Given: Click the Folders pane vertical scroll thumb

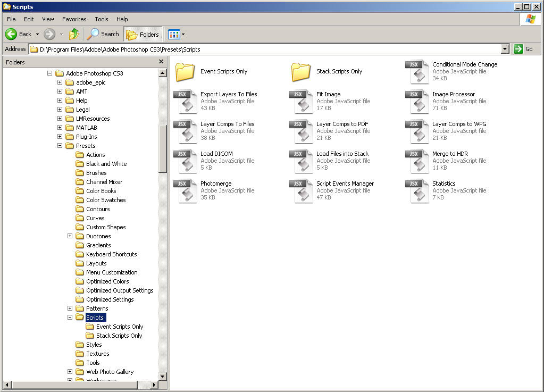Looking at the screenshot, I should point(162,148).
